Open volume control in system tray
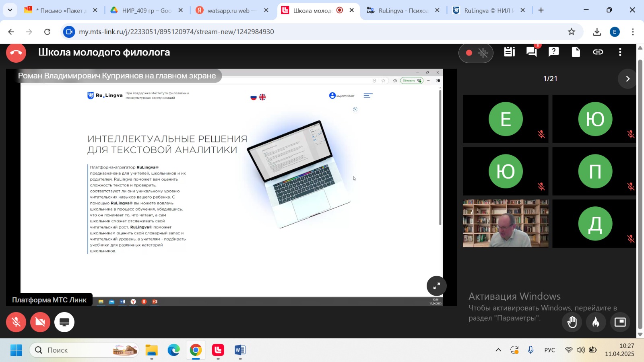This screenshot has height=362, width=644. tap(581, 350)
